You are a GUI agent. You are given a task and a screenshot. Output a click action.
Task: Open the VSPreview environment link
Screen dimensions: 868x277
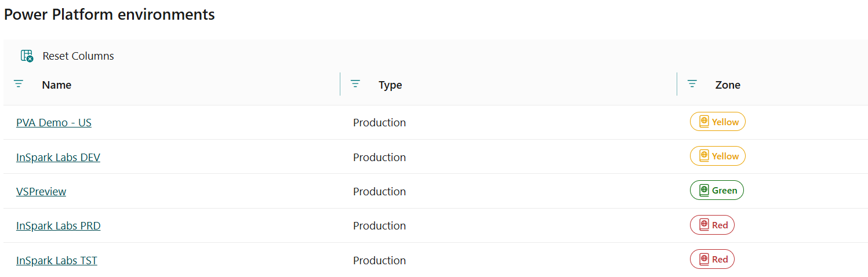[x=41, y=191]
